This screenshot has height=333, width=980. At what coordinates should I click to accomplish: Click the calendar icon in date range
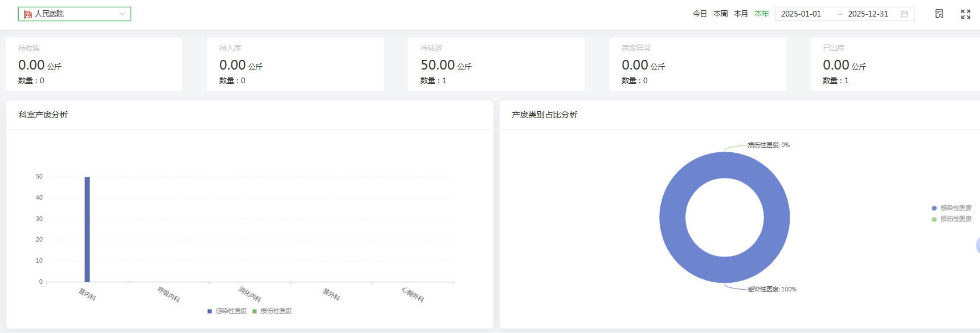coord(904,14)
